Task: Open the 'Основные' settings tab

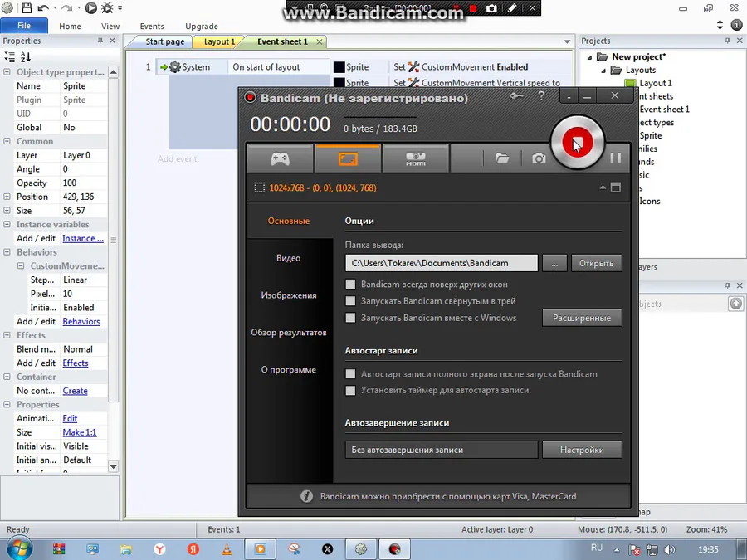Action: click(x=289, y=221)
